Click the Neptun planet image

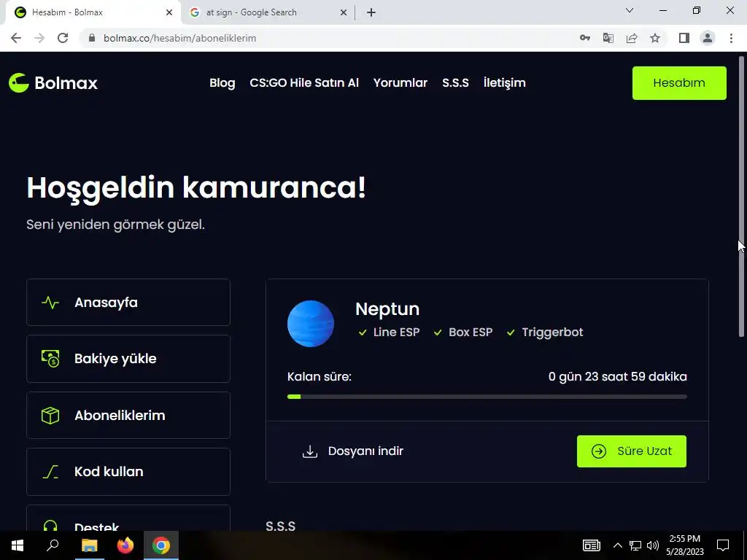pos(311,324)
